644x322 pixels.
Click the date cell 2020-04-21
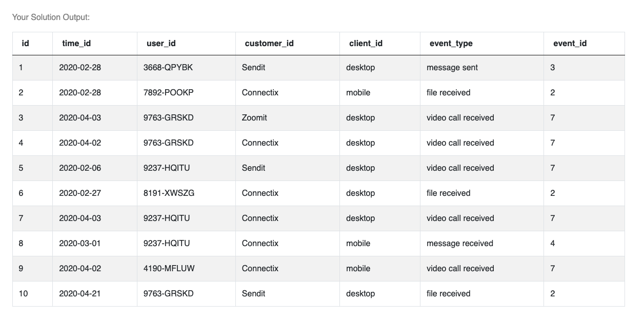[x=80, y=294]
